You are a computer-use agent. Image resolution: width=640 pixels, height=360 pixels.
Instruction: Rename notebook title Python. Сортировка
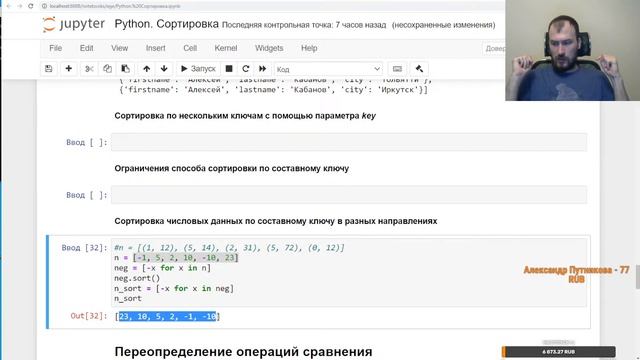point(167,24)
